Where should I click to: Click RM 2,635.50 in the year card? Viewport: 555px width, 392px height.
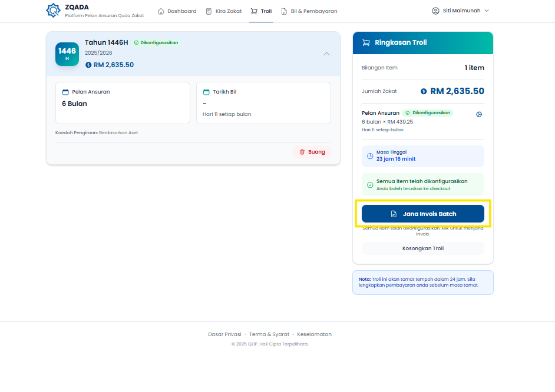tap(114, 65)
